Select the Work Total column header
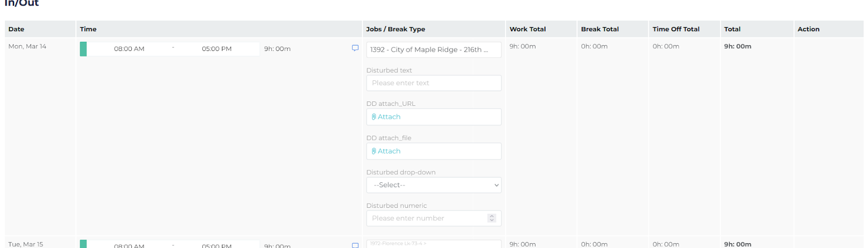This screenshot has width=868, height=248. [x=527, y=29]
